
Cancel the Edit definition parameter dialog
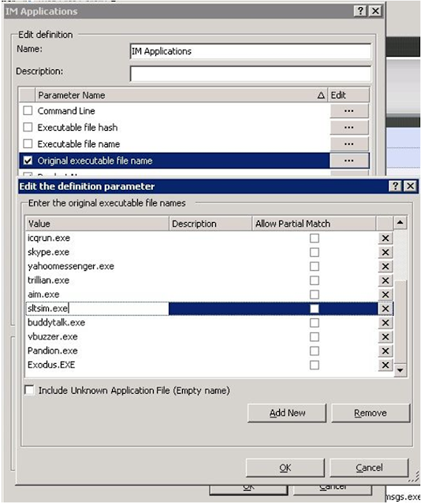click(369, 468)
